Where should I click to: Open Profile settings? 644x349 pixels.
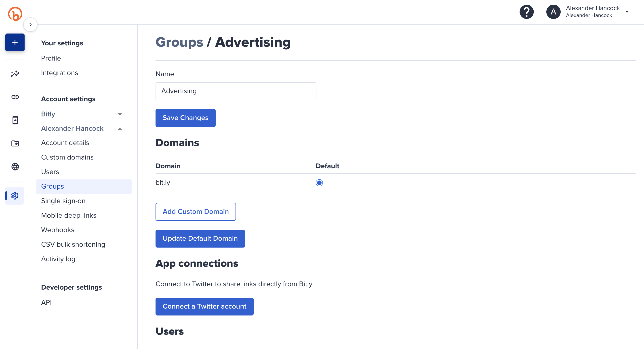pos(51,58)
